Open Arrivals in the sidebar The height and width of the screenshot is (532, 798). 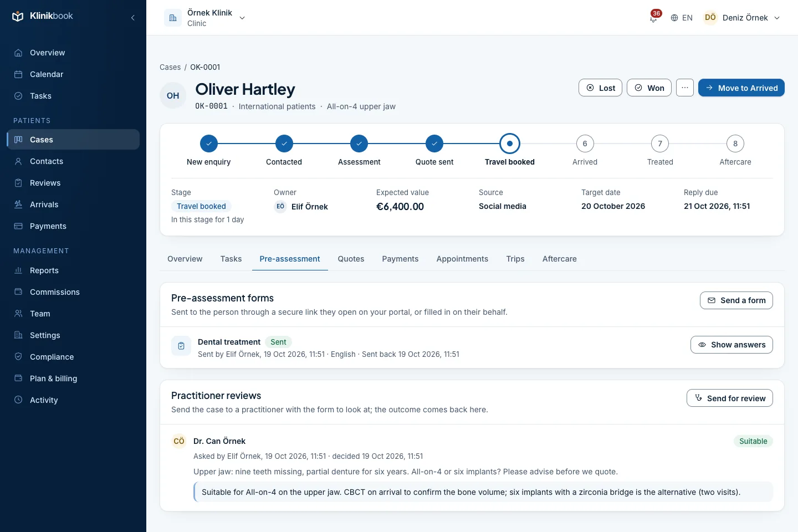(73, 204)
